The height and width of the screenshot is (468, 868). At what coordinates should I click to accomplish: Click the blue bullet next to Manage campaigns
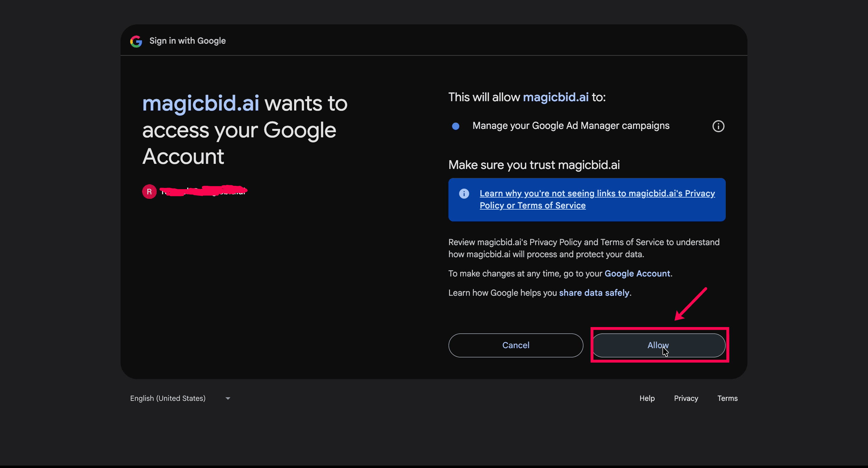point(456,126)
